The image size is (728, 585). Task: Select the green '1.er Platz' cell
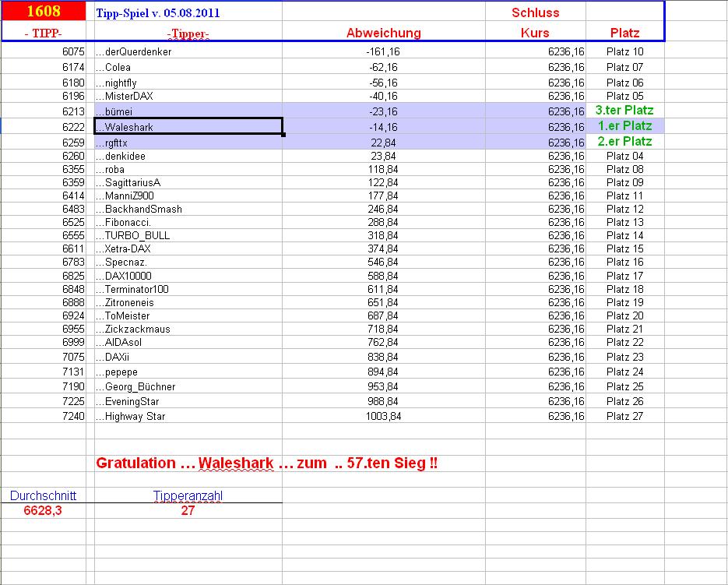[625, 126]
